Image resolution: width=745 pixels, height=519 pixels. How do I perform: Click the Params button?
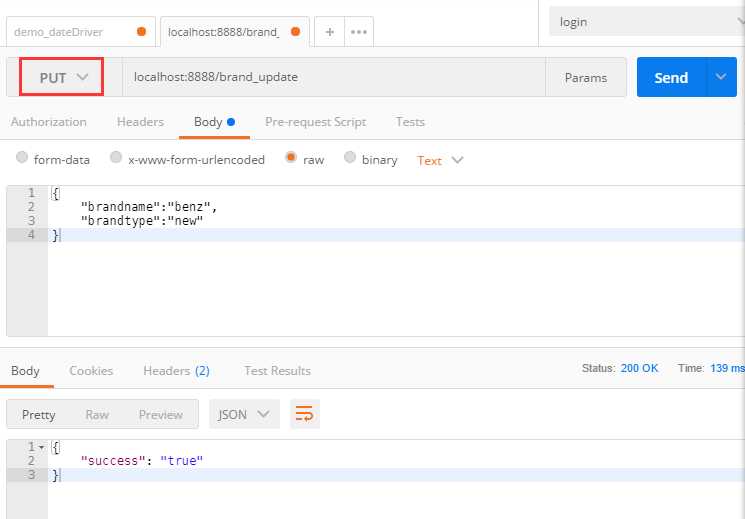click(586, 77)
